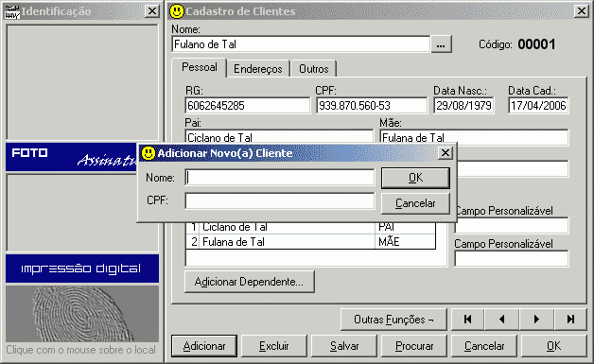Click the RG field 6062645285
The image size is (594, 364).
[248, 106]
